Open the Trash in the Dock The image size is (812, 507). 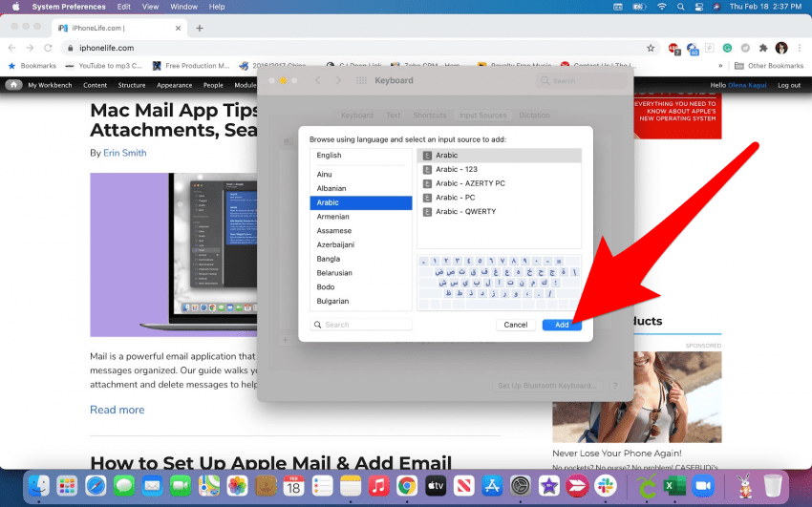(x=772, y=486)
